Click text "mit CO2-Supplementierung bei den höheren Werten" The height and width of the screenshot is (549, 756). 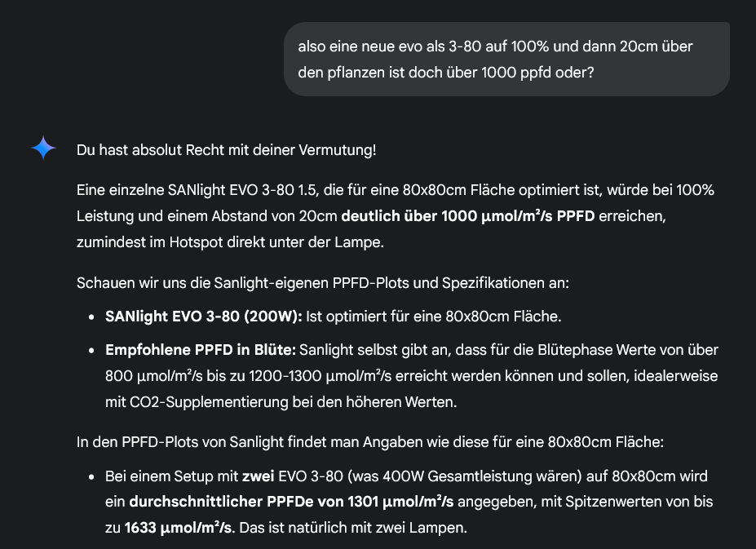(280, 402)
